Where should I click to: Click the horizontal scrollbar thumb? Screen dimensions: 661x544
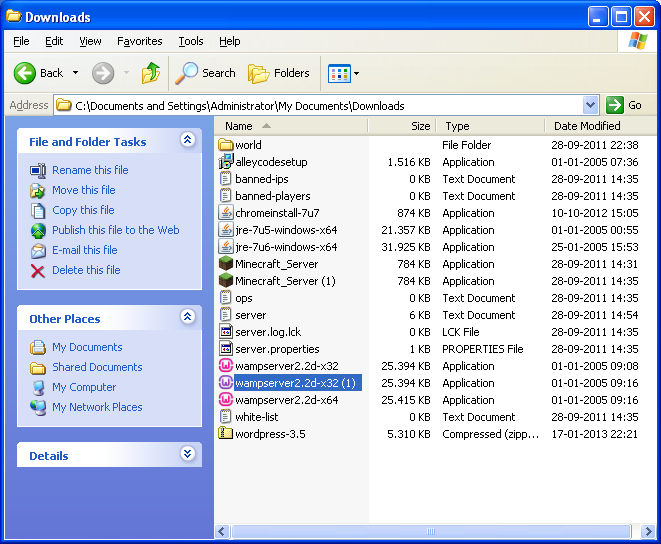431,531
